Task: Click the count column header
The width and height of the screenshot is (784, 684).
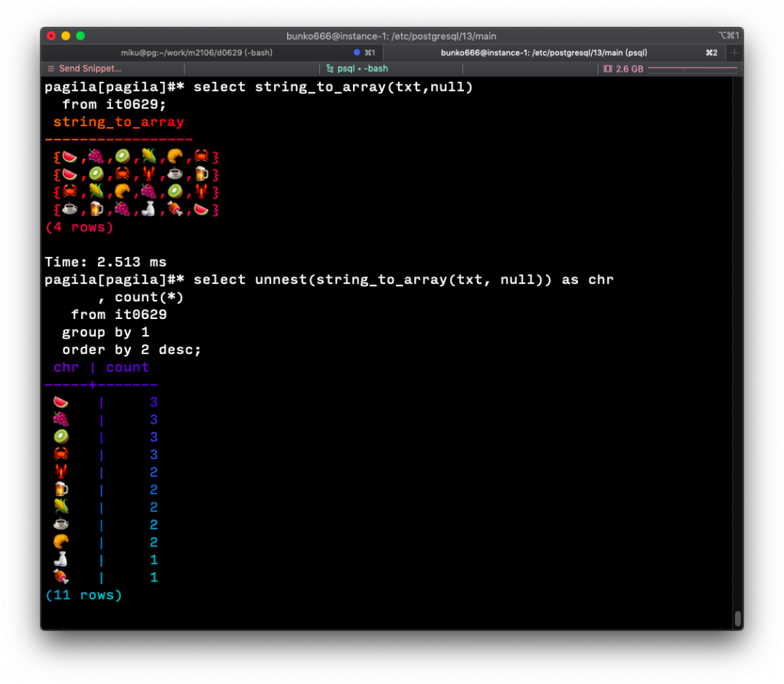Action: (128, 367)
